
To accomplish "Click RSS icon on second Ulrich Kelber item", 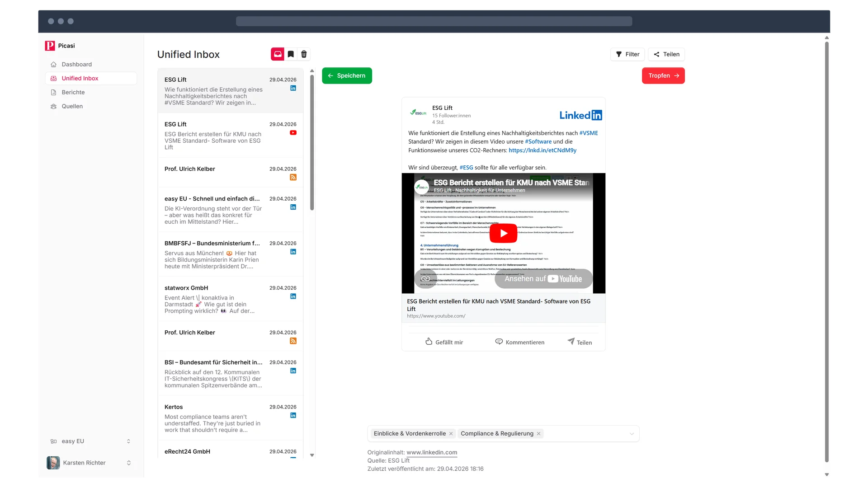I will (x=293, y=341).
